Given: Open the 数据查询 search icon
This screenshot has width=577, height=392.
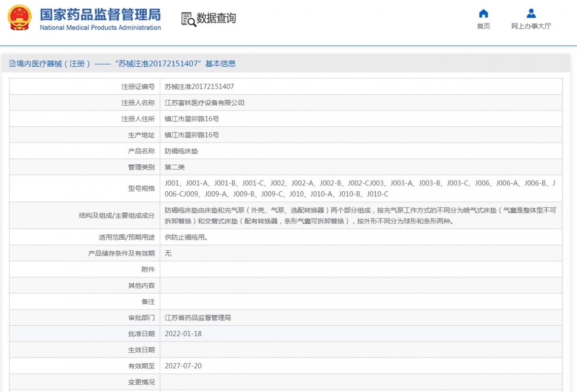Looking at the screenshot, I should (x=188, y=19).
